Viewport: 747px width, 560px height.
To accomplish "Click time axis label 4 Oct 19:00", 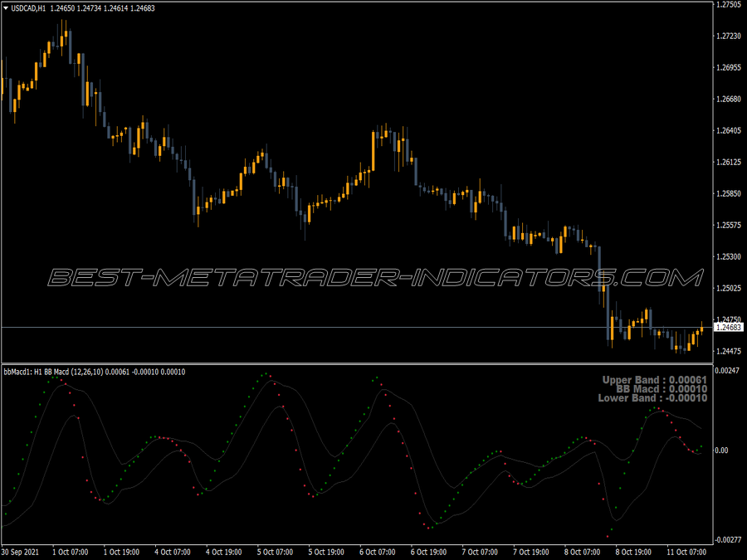I will click(x=224, y=552).
